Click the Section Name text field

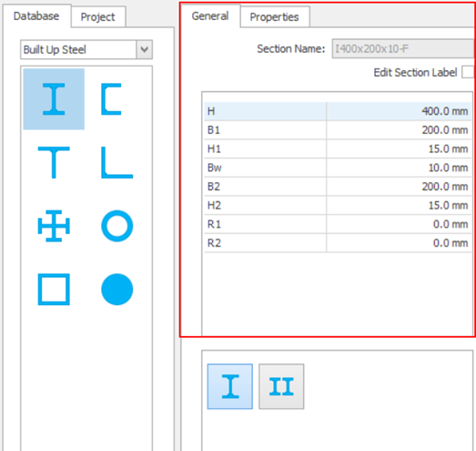403,48
